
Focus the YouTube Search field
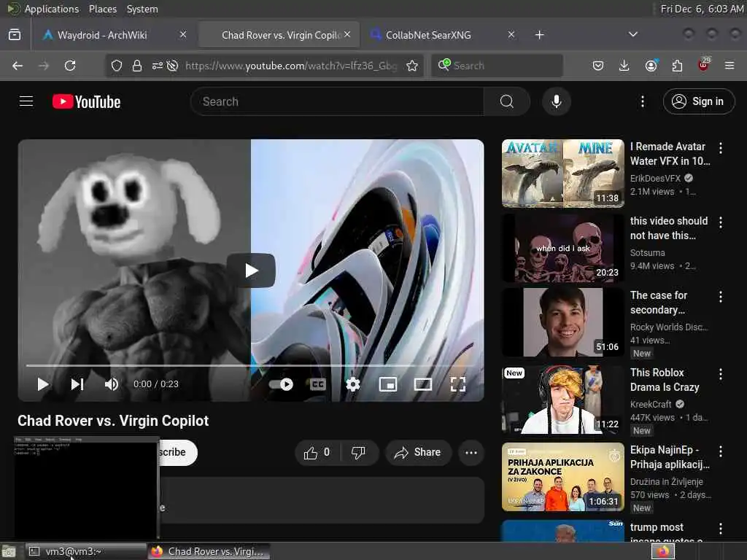[x=337, y=101]
